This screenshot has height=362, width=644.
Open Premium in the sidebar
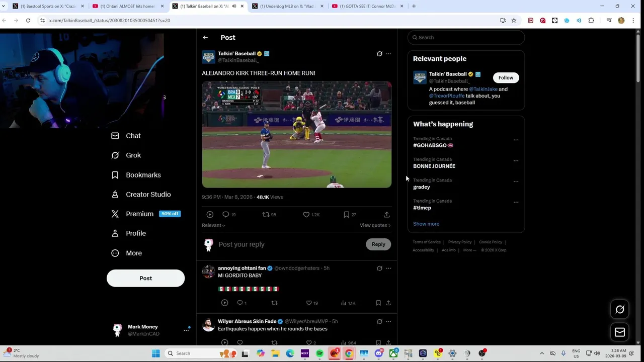[x=145, y=214]
